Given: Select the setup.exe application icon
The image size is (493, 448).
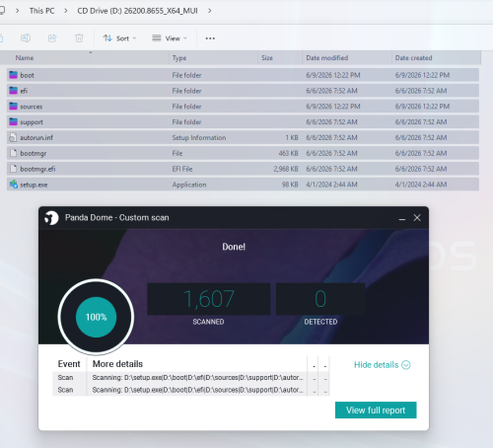Looking at the screenshot, I should (13, 185).
